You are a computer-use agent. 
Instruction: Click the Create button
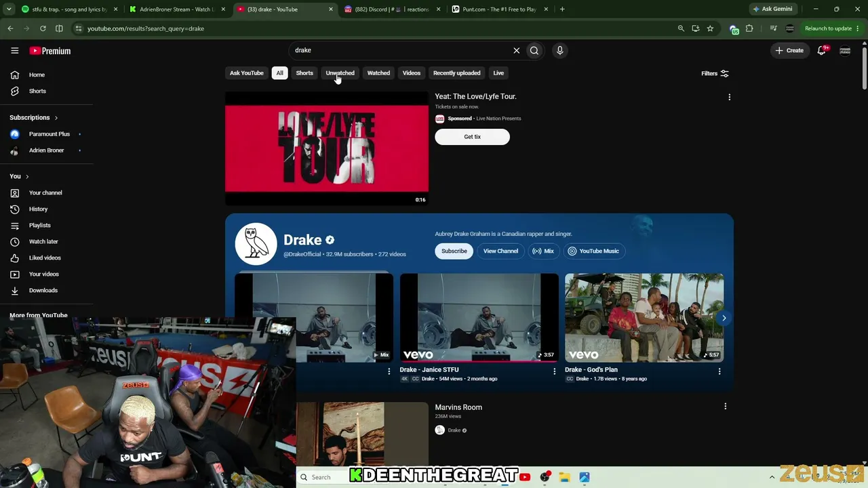pos(789,50)
